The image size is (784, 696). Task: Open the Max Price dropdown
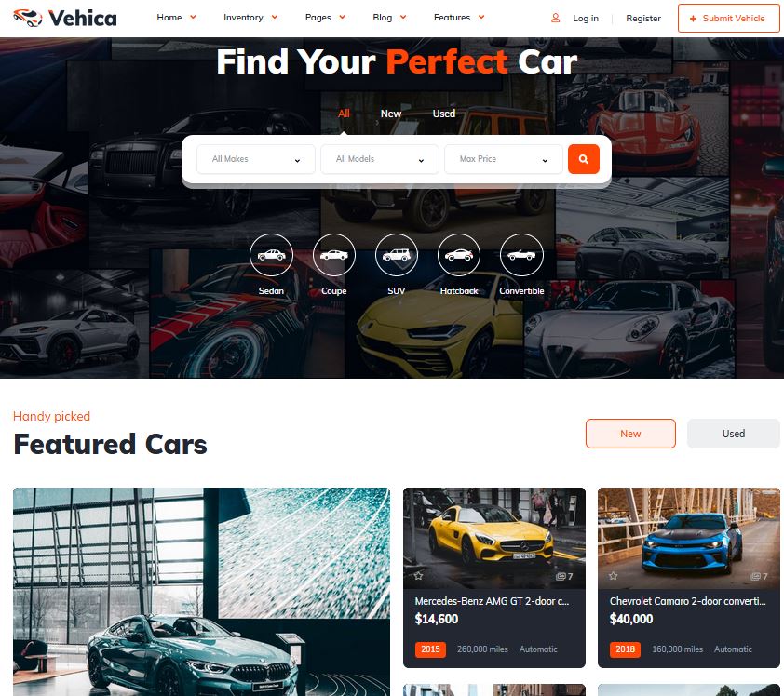coord(504,159)
